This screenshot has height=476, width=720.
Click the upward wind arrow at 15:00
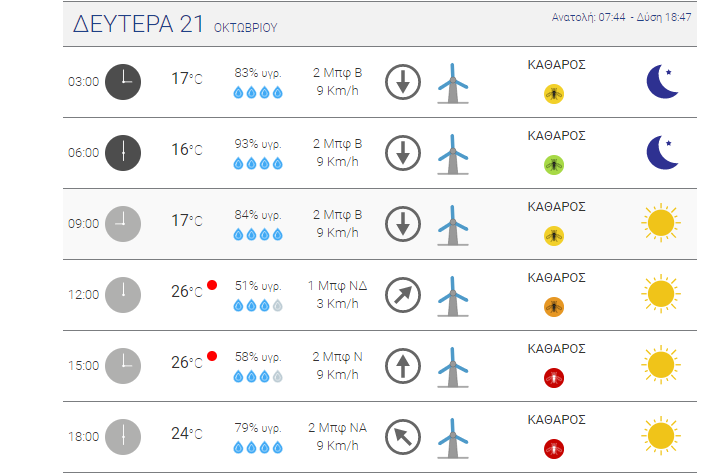403,366
